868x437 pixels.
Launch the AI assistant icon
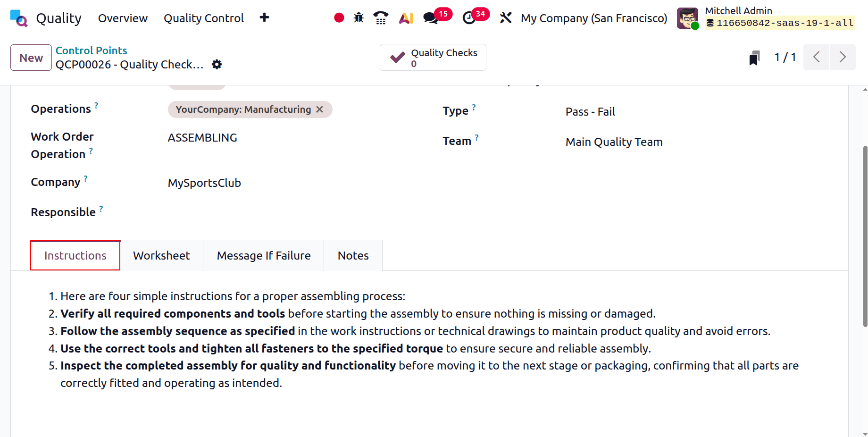pos(406,18)
